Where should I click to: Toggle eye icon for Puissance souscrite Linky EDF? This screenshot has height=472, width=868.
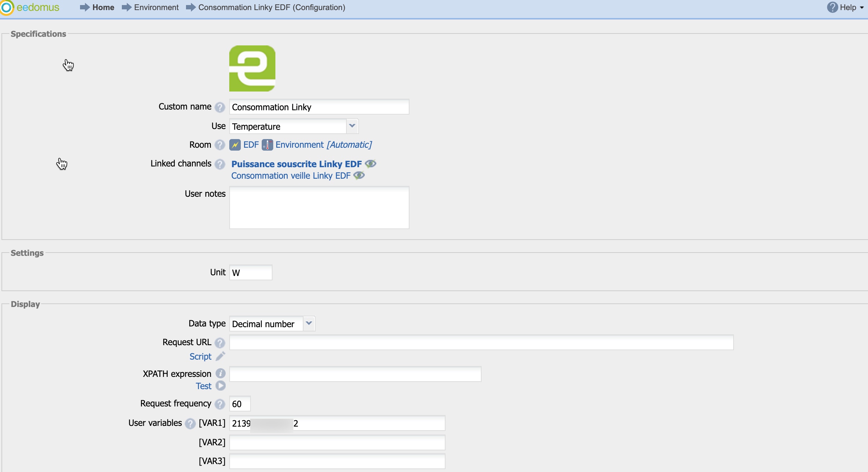coord(371,164)
